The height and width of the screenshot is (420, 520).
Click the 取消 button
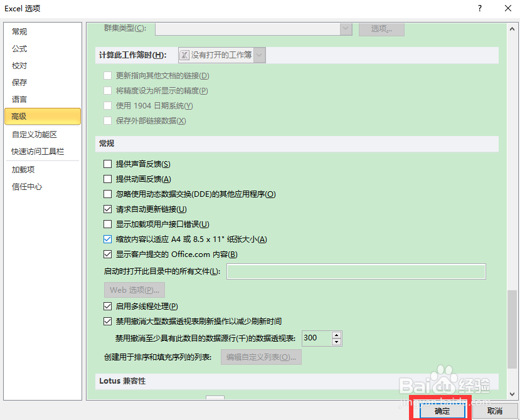click(495, 411)
